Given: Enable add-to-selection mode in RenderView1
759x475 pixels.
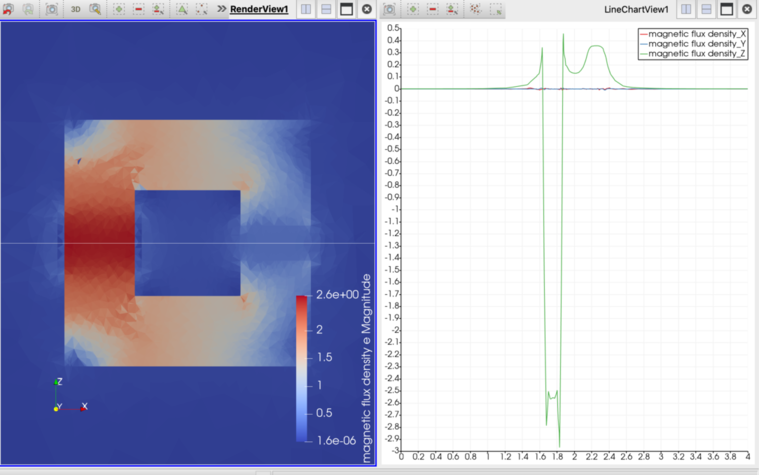Looking at the screenshot, I should click(x=119, y=9).
